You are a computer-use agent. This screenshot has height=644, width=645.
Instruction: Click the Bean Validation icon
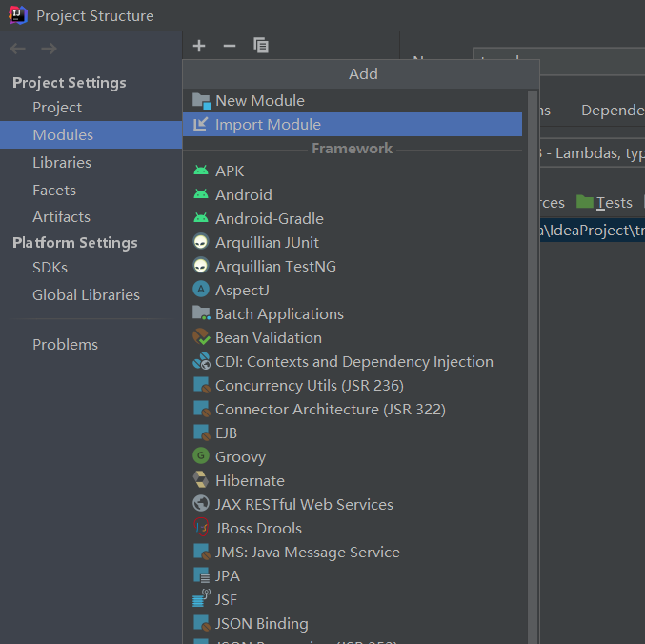pos(201,337)
